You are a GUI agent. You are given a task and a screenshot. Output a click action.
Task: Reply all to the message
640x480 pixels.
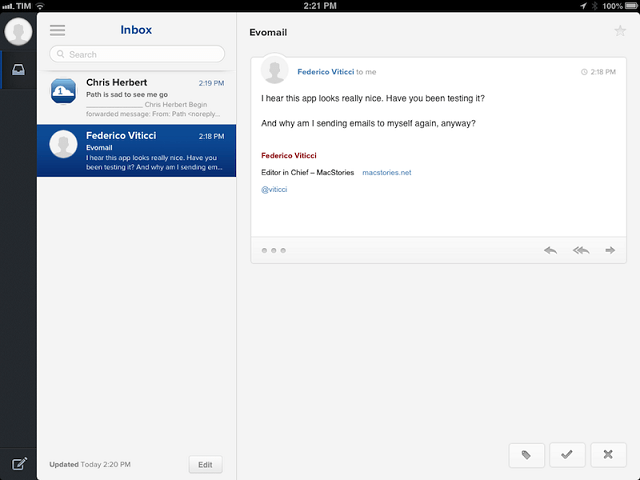tap(581, 250)
